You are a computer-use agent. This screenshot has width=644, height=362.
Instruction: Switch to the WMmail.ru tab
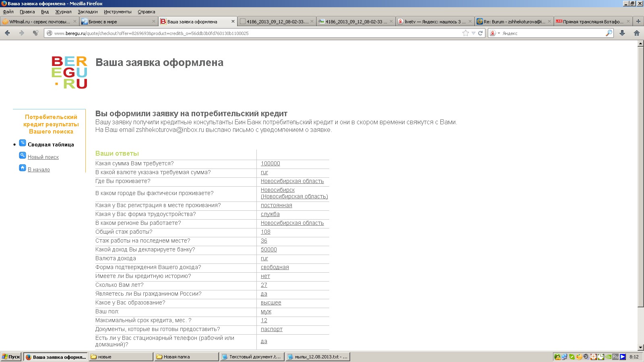click(x=39, y=22)
